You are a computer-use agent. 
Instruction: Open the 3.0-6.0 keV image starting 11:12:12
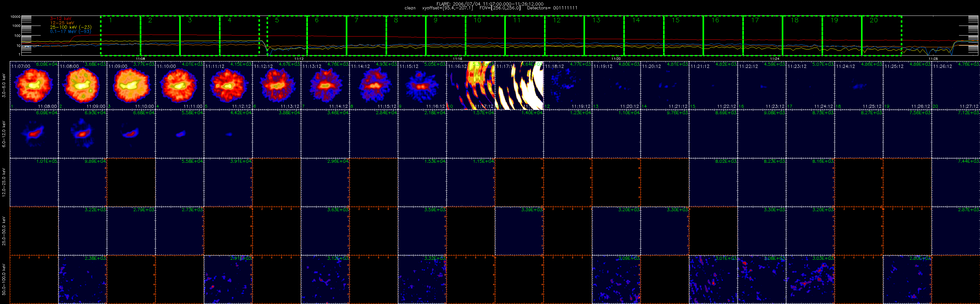tap(277, 86)
